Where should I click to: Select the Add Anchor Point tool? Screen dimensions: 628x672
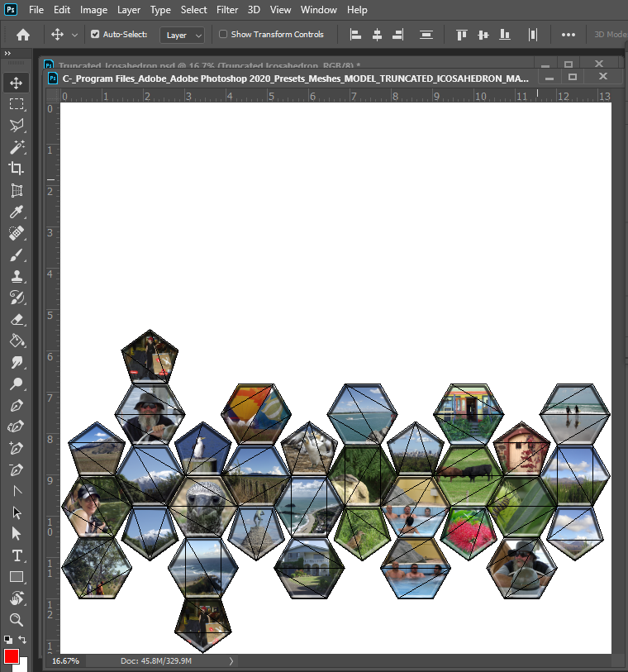(17, 448)
